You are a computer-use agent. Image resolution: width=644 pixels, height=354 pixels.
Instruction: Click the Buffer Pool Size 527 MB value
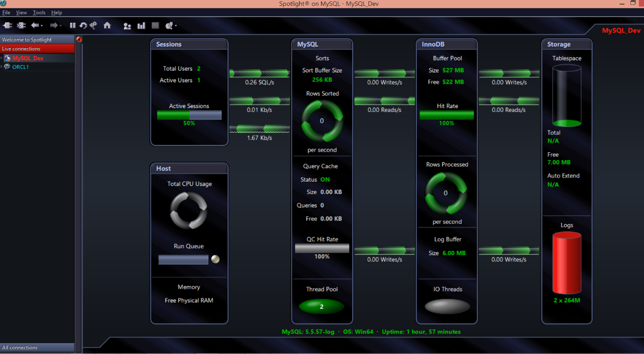[x=453, y=71]
